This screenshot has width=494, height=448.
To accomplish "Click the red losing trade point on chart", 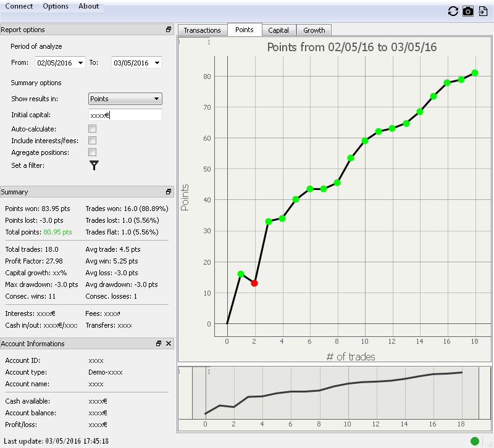I will coord(254,283).
